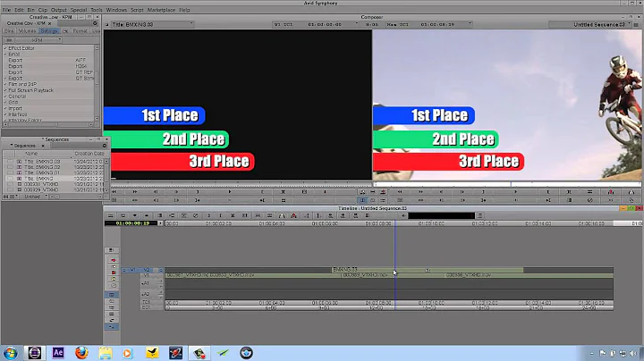Click the red Overwrite button between monitors

pos(383,191)
